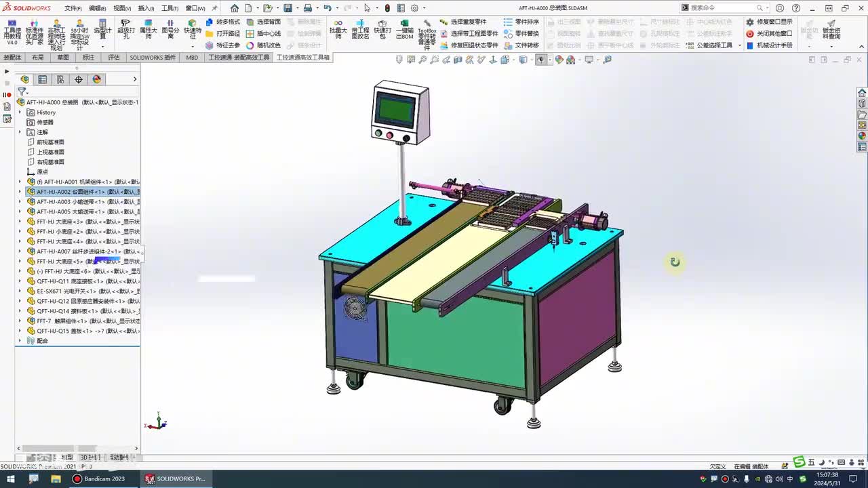Open 钣金资料查询 tool
This screenshot has width=868, height=488.
831,29
